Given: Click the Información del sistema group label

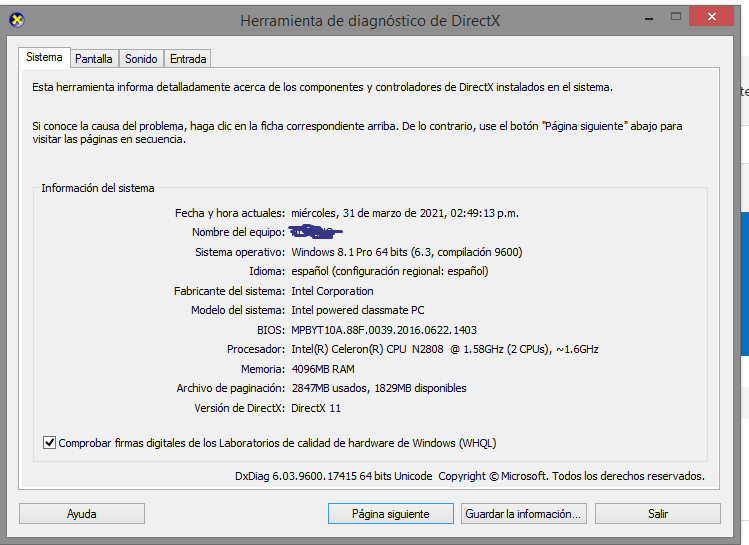Looking at the screenshot, I should 98,188.
